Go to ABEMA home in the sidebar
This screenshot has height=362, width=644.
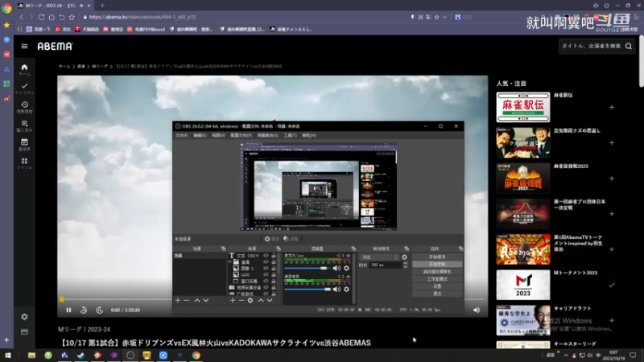(x=24, y=69)
